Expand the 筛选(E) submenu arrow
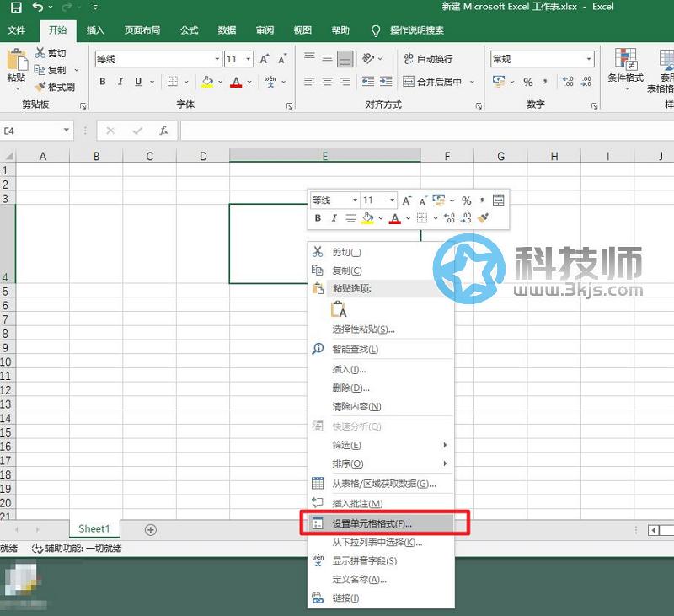This screenshot has height=616, width=674. click(446, 445)
